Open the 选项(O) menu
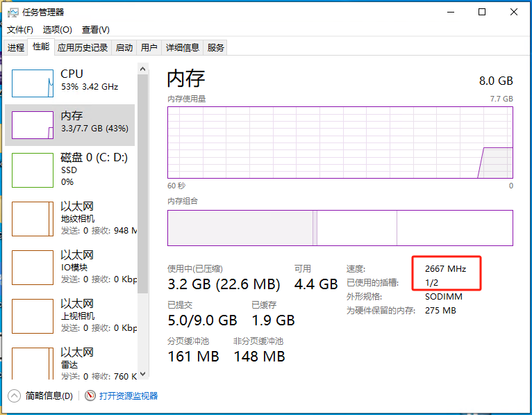532x415 pixels. 57,30
